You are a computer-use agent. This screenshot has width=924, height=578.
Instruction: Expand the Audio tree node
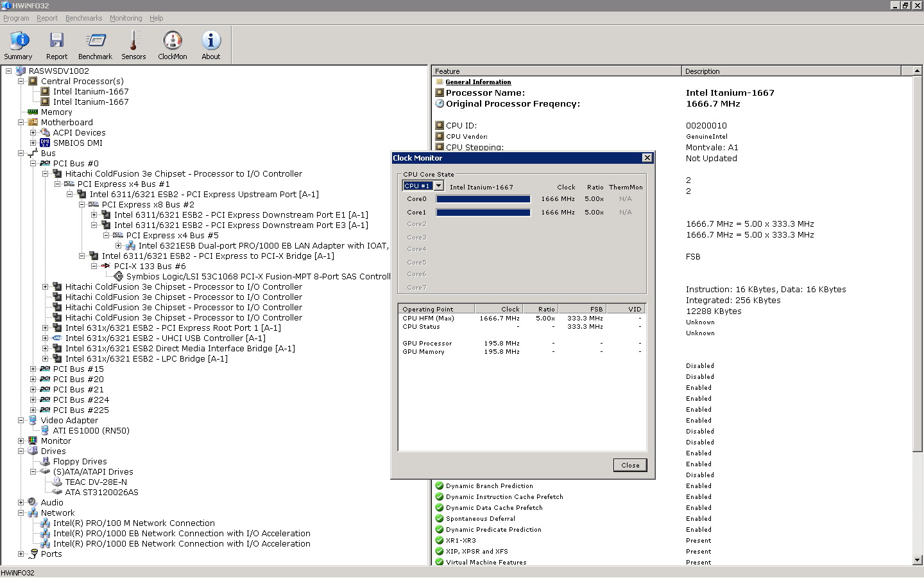tap(21, 502)
